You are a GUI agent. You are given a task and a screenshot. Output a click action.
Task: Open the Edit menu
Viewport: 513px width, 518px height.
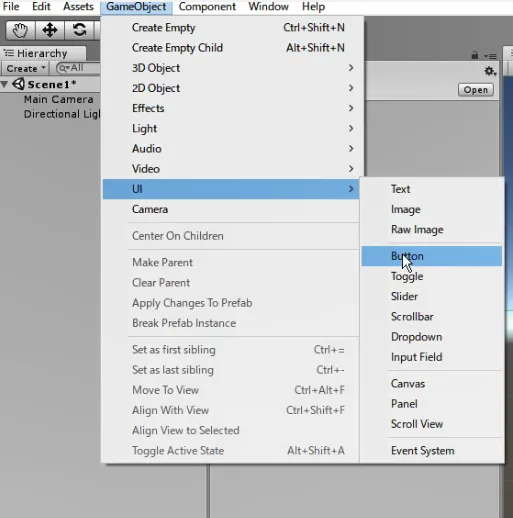point(41,7)
